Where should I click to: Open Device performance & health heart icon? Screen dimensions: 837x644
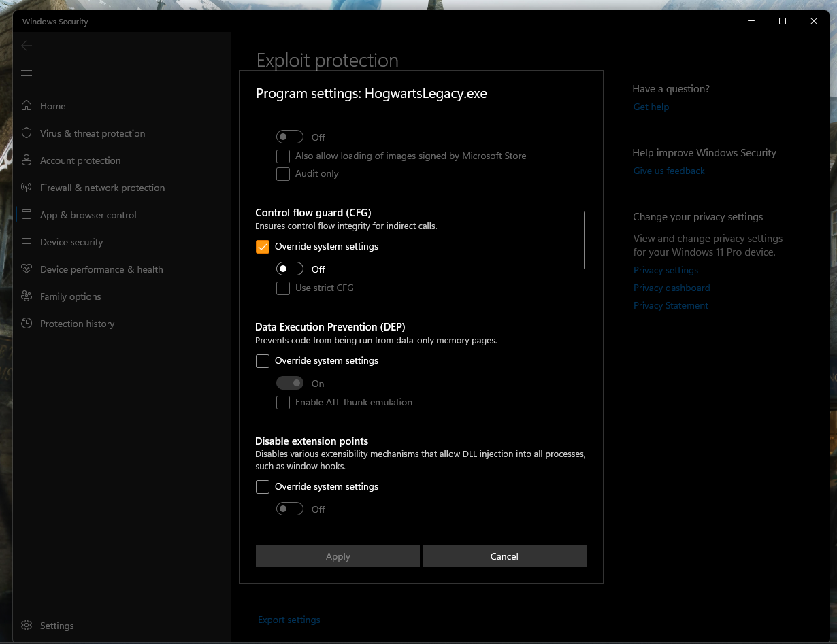pos(27,269)
